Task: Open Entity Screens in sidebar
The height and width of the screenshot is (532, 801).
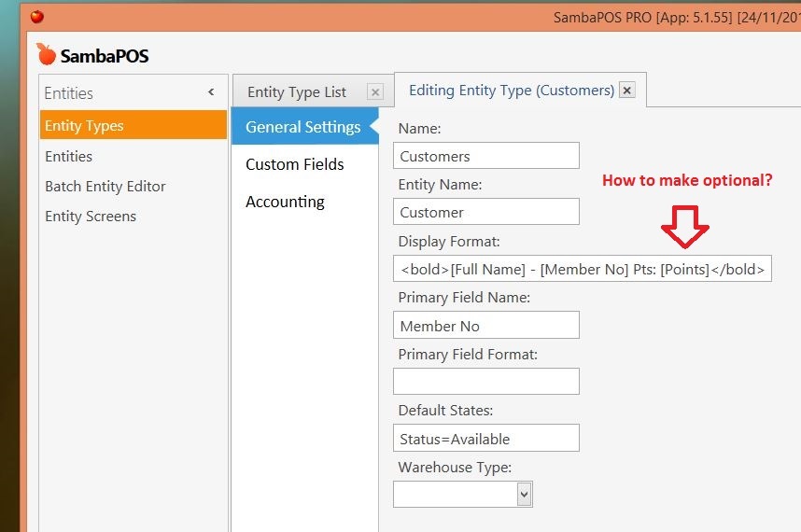Action: point(91,217)
